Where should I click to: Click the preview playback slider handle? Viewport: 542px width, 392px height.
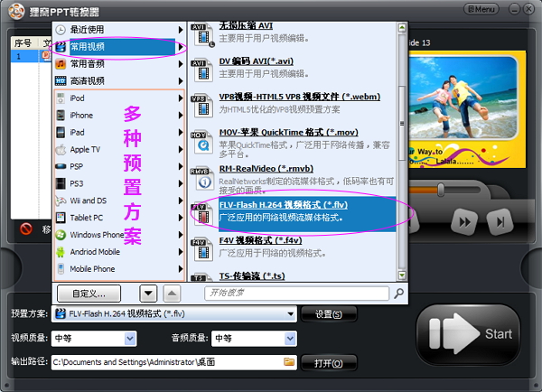[441, 190]
